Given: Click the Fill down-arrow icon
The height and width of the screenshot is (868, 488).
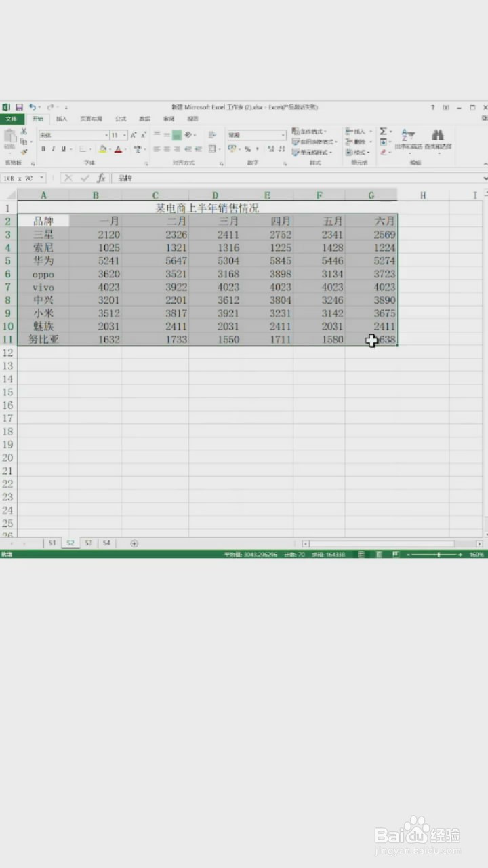Looking at the screenshot, I should (x=383, y=142).
